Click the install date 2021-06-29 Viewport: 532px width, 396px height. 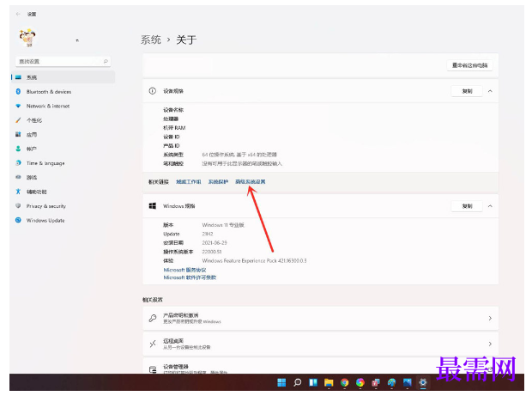215,243
